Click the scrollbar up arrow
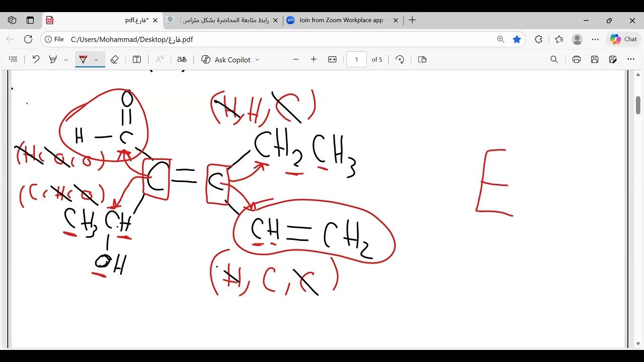 (638, 74)
